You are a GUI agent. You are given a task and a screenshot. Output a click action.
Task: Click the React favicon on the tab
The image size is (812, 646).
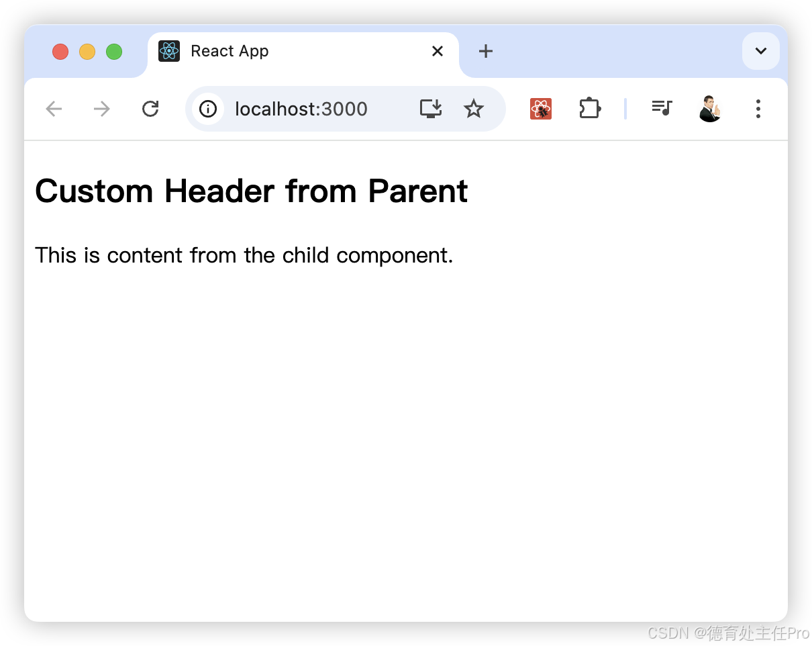tap(169, 51)
